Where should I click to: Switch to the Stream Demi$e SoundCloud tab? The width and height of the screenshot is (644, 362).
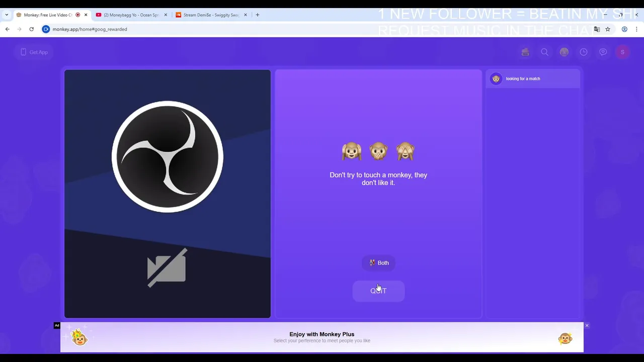pyautogui.click(x=211, y=15)
